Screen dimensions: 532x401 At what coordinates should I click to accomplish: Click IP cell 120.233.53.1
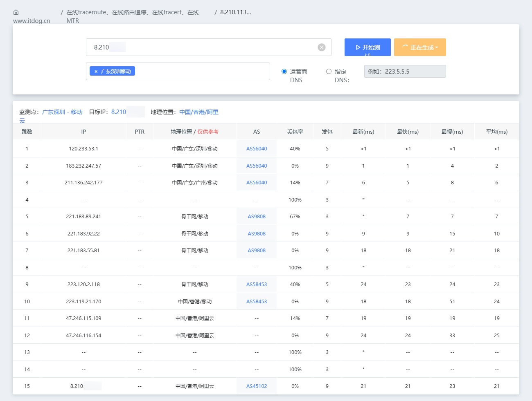[83, 149]
